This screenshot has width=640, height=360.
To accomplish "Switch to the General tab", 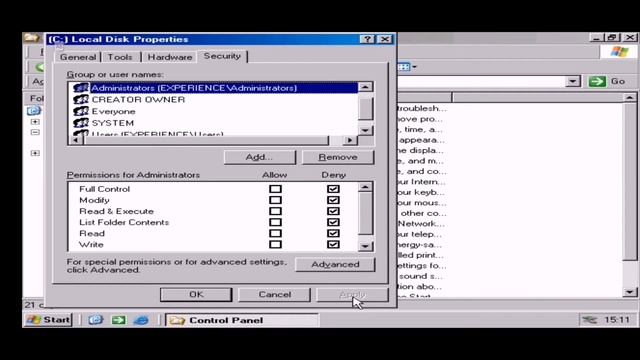I will 78,57.
